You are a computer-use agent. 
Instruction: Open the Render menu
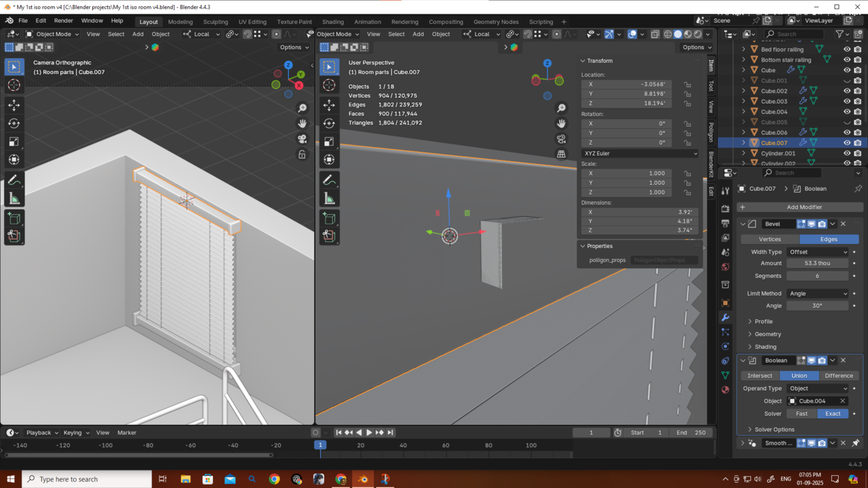tap(63, 21)
